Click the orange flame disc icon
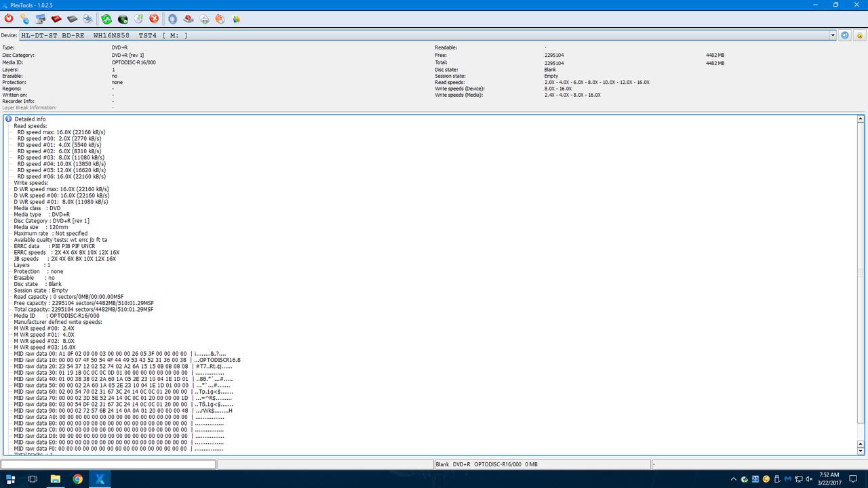This screenshot has height=488, width=868. pyautogui.click(x=220, y=19)
